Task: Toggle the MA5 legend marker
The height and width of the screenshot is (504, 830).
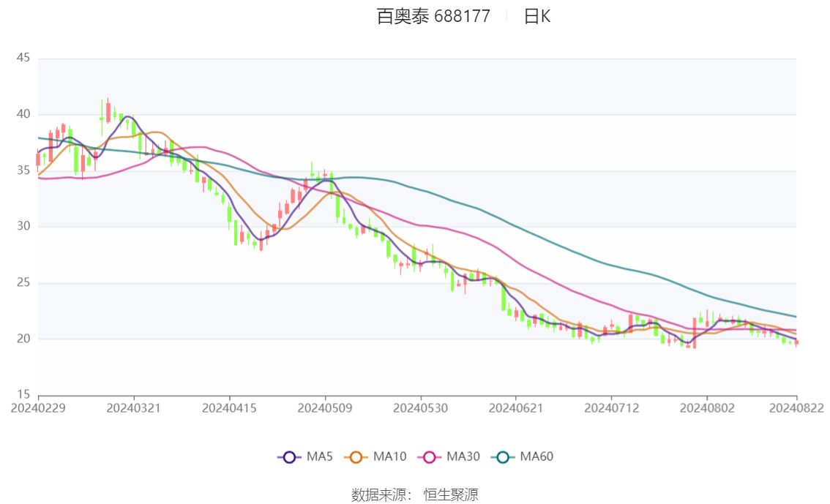Action: [x=289, y=457]
